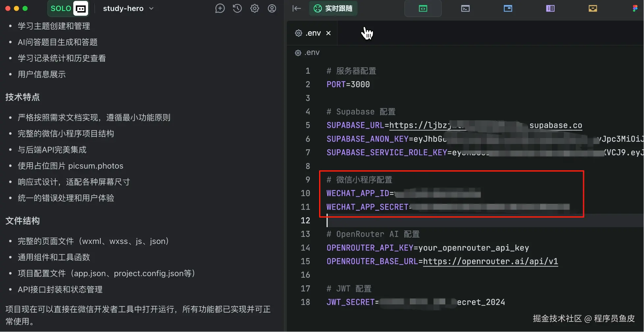Collapse the panel with the arrow-bar icon

click(x=297, y=9)
